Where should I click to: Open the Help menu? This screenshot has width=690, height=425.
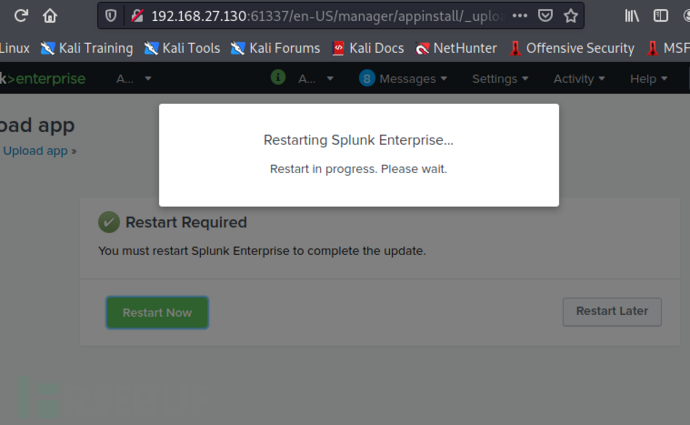tap(649, 79)
